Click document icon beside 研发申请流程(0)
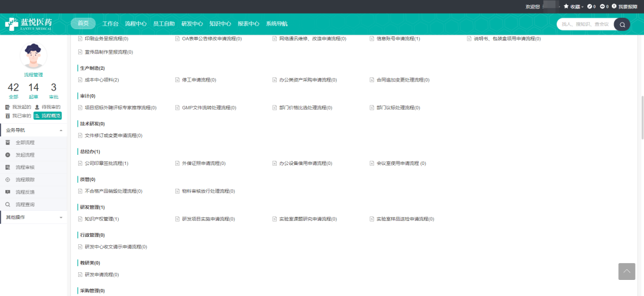 point(80,275)
